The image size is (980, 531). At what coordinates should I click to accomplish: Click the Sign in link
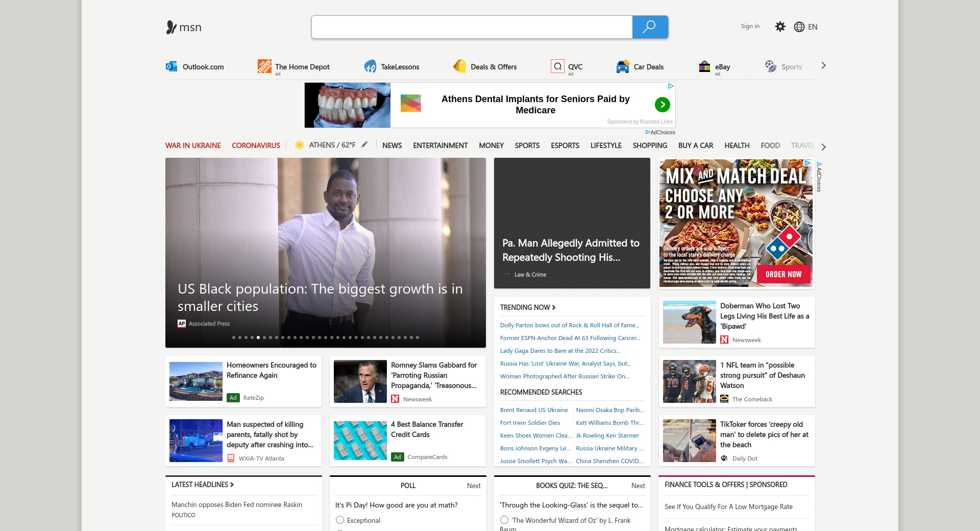pos(750,26)
